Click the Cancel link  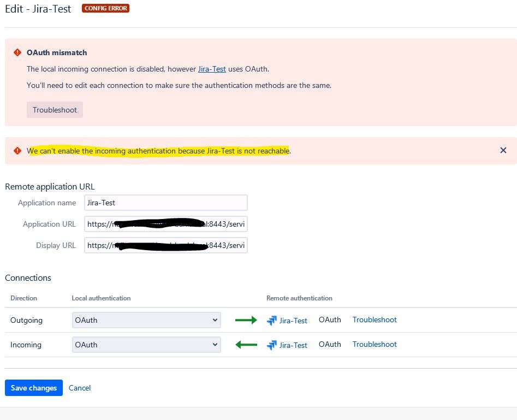point(80,388)
